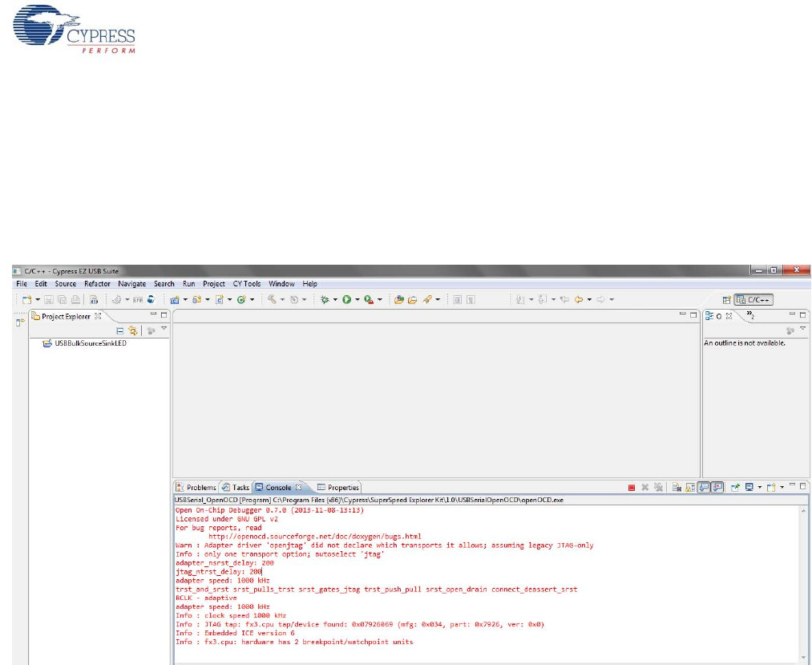Click the New file toolbar icon
This screenshot has width=812, height=665.
26,299
